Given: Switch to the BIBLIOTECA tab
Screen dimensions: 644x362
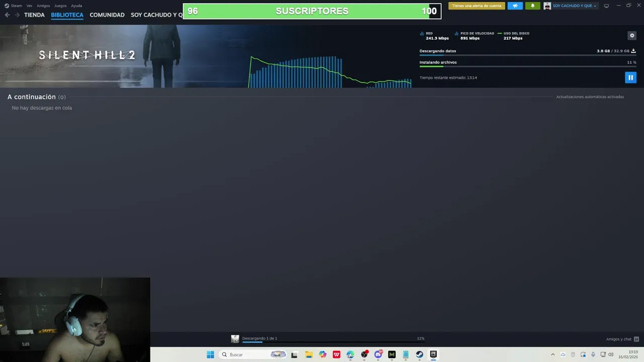Looking at the screenshot, I should click(x=67, y=15).
